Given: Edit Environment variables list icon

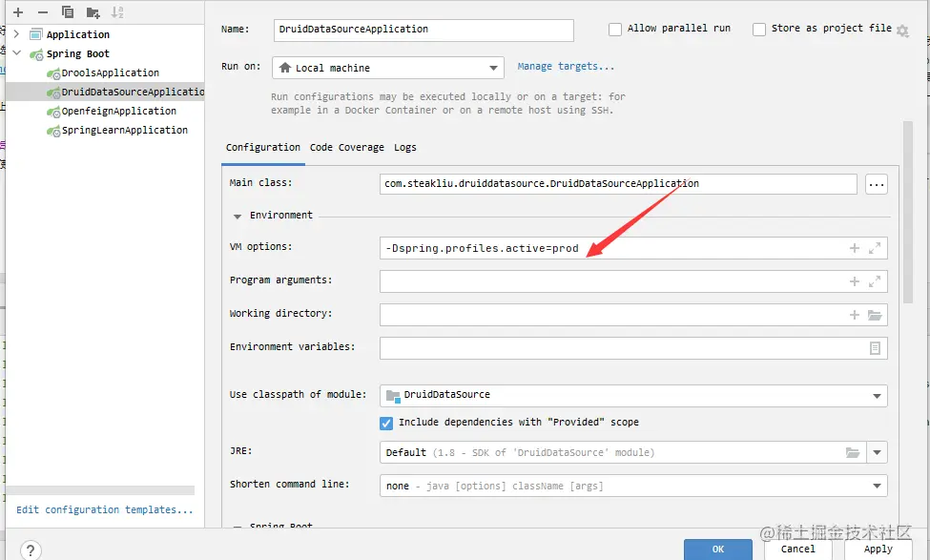Looking at the screenshot, I should [x=875, y=348].
